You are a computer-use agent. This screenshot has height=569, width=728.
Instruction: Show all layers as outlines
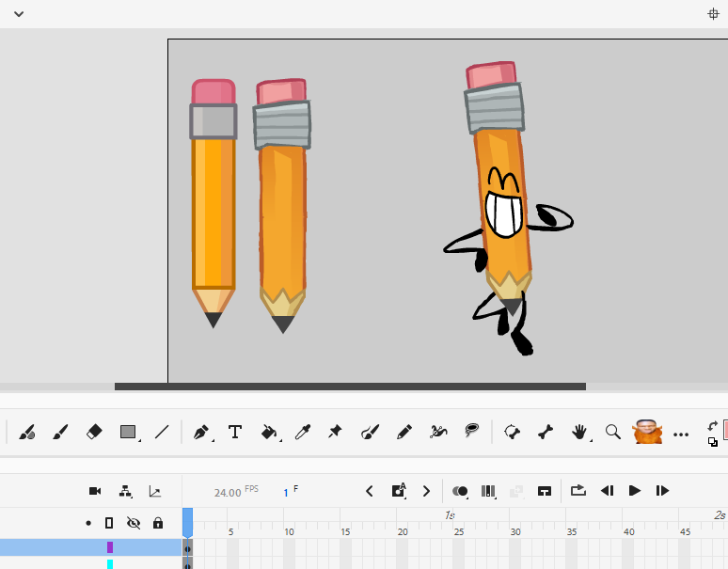coord(109,524)
